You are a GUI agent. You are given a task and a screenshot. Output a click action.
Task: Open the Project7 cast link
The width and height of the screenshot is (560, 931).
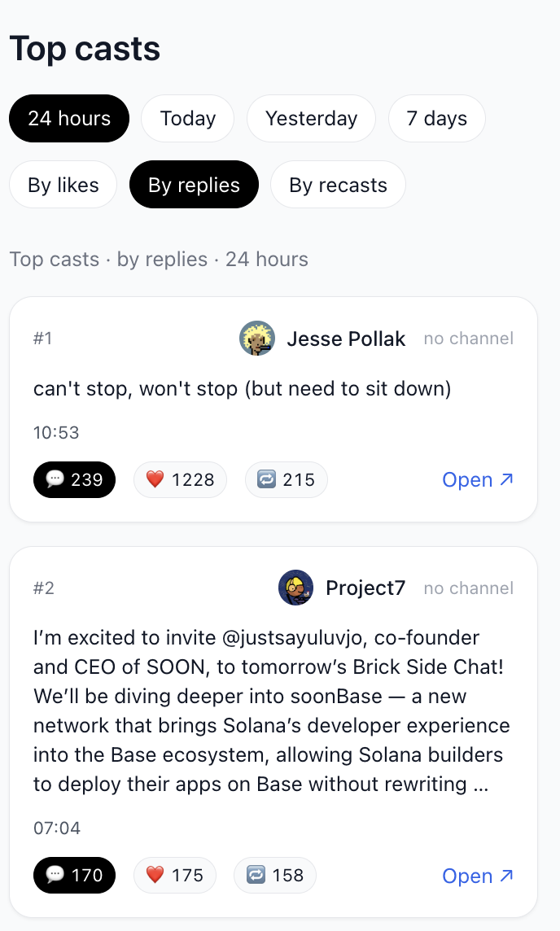click(478, 876)
